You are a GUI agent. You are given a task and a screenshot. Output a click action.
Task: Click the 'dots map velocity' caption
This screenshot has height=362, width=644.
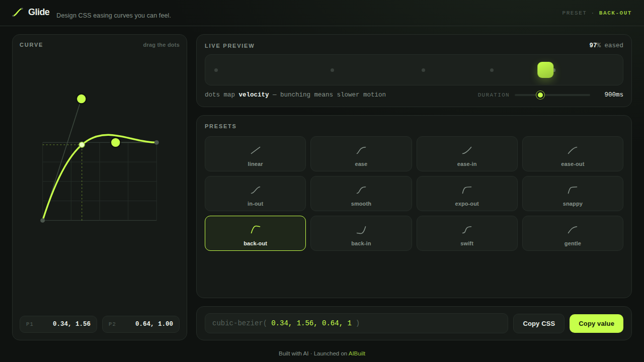(x=295, y=95)
